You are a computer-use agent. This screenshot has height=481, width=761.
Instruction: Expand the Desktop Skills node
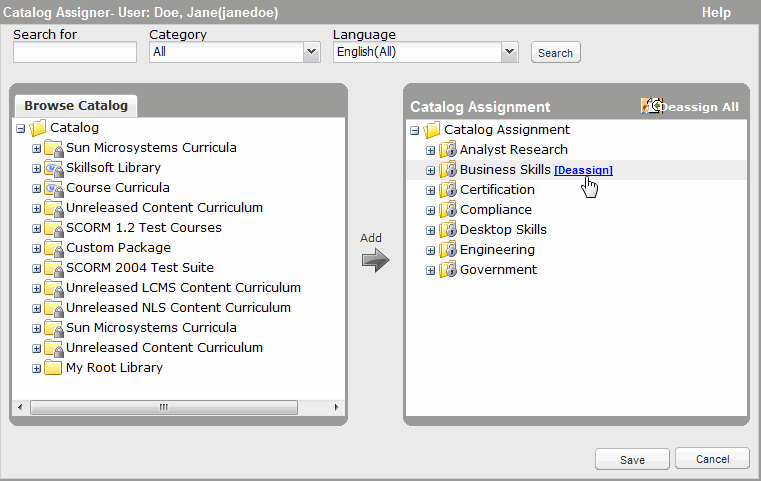click(430, 230)
